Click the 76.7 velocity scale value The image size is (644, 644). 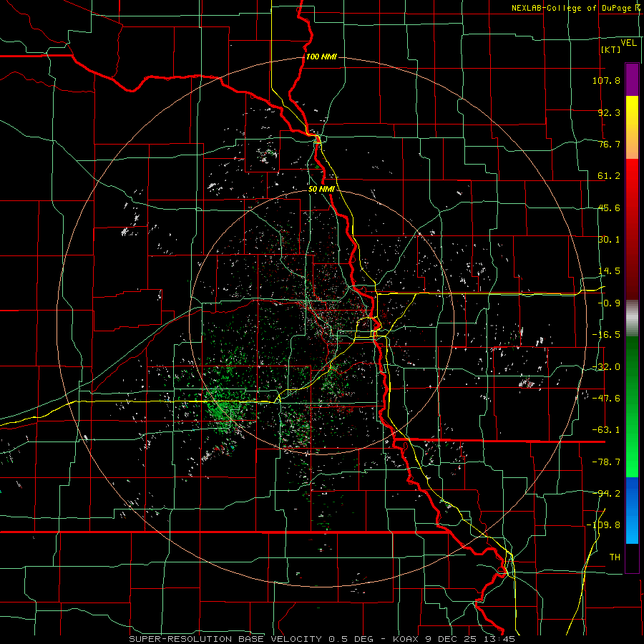pos(609,144)
